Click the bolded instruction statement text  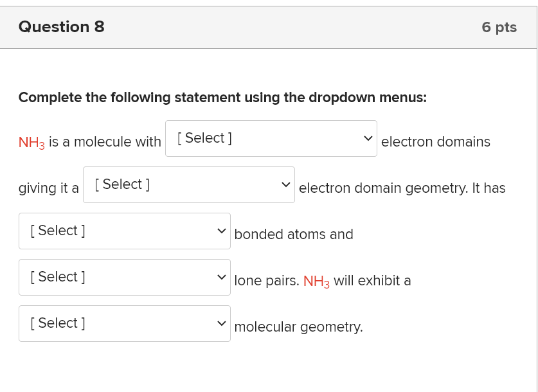pyautogui.click(x=222, y=97)
